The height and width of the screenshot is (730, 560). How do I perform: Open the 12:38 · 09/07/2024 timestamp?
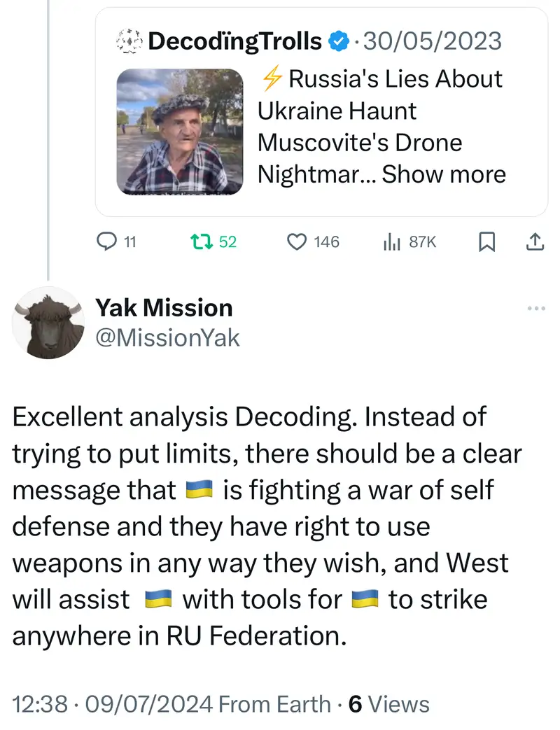pyautogui.click(x=111, y=703)
